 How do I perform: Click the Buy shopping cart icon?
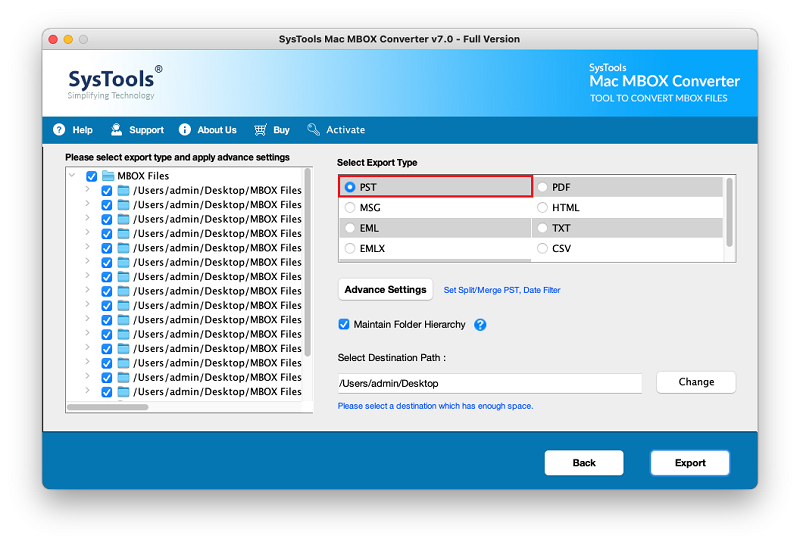260,130
